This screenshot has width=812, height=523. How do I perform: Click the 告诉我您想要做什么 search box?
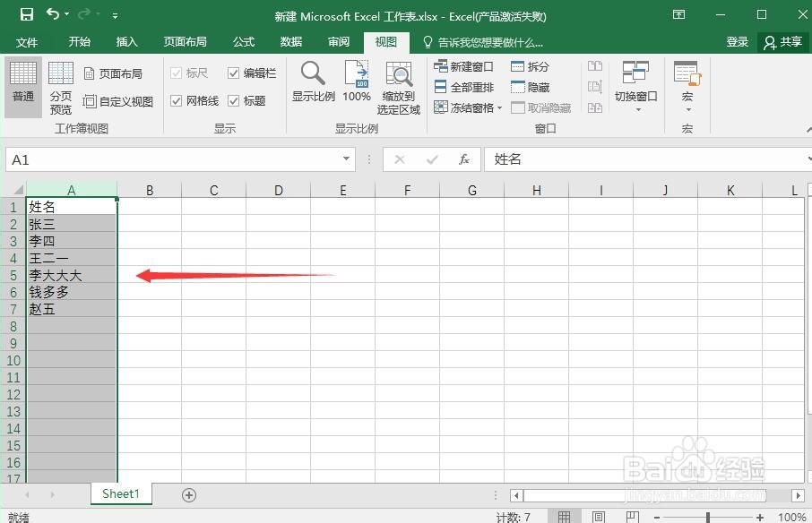click(483, 42)
